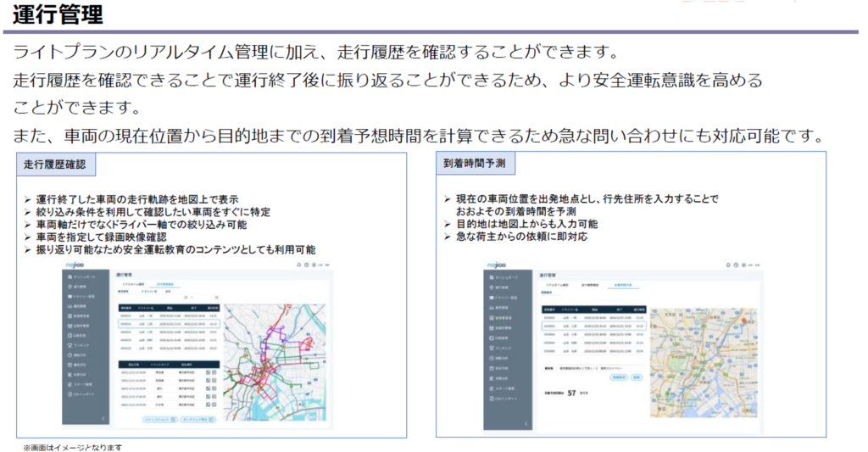Screen dimensions: 868x452
Task: Click the search button under the destination field
Action: point(637,377)
